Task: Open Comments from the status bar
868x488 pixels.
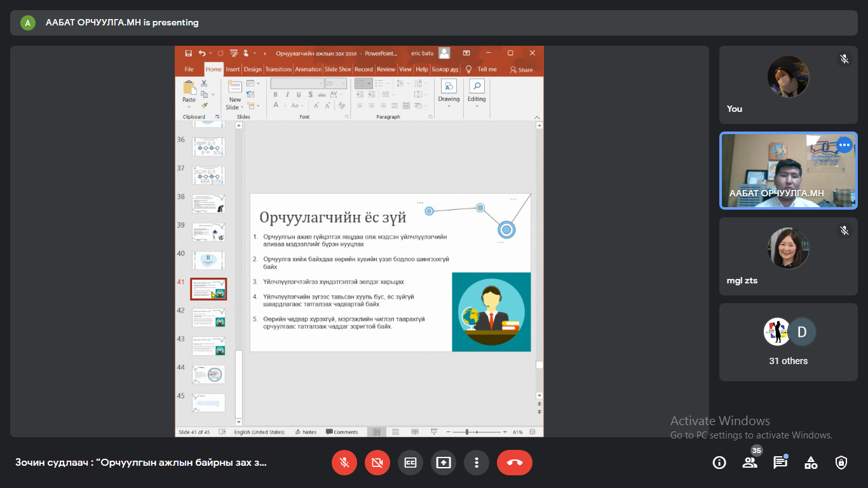Action: click(342, 432)
